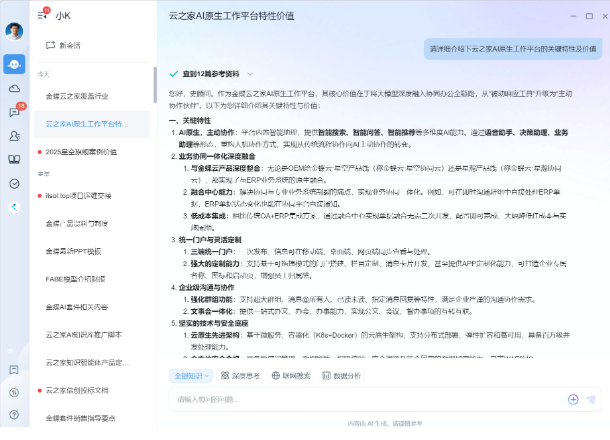
Task: Click the user profile avatar
Action: click(14, 31)
